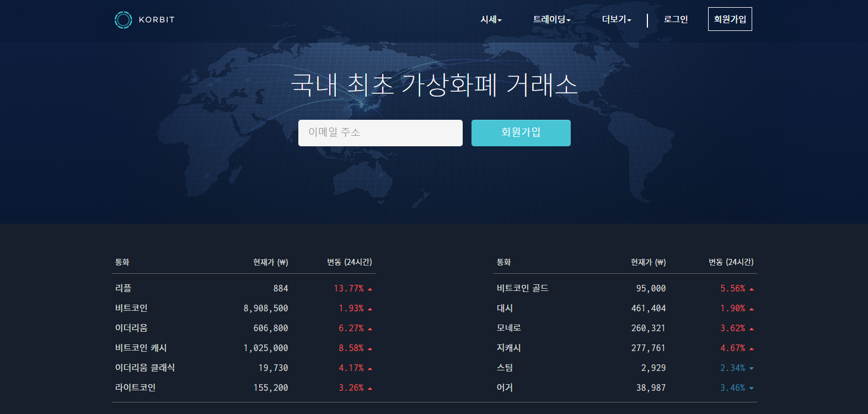Click the 8.58% change value
The width and height of the screenshot is (868, 414).
(x=351, y=348)
